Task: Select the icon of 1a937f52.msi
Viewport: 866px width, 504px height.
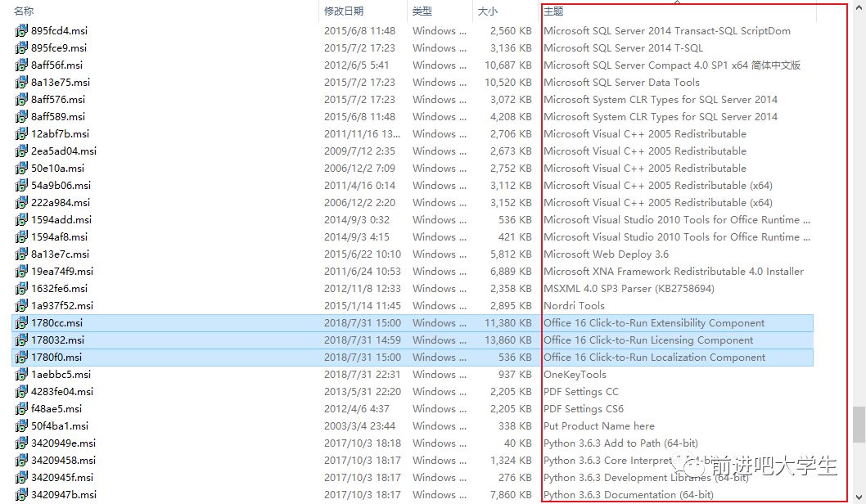Action: [21, 304]
